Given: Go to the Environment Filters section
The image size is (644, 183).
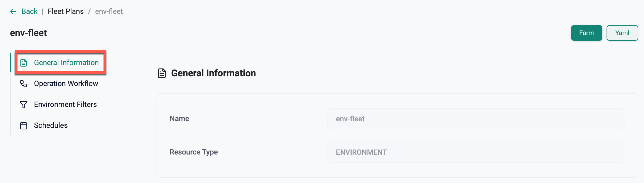Looking at the screenshot, I should pyautogui.click(x=65, y=105).
